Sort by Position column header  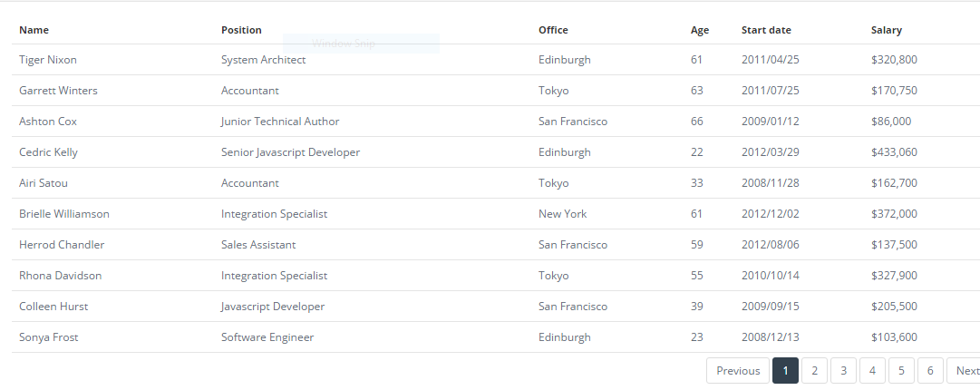tap(241, 30)
